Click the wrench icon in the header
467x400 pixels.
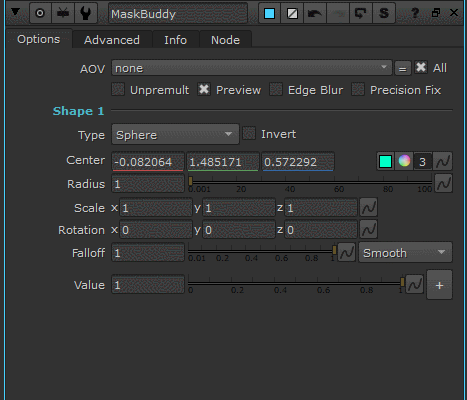click(x=86, y=13)
